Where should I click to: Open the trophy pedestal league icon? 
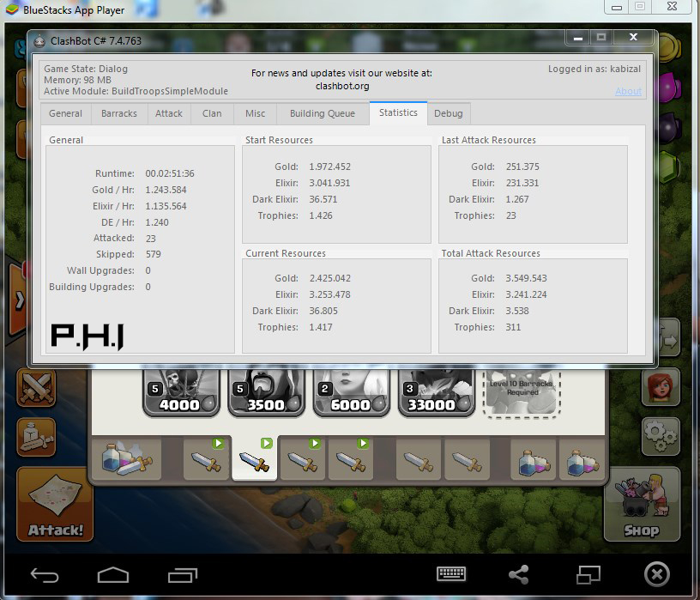pos(36,437)
